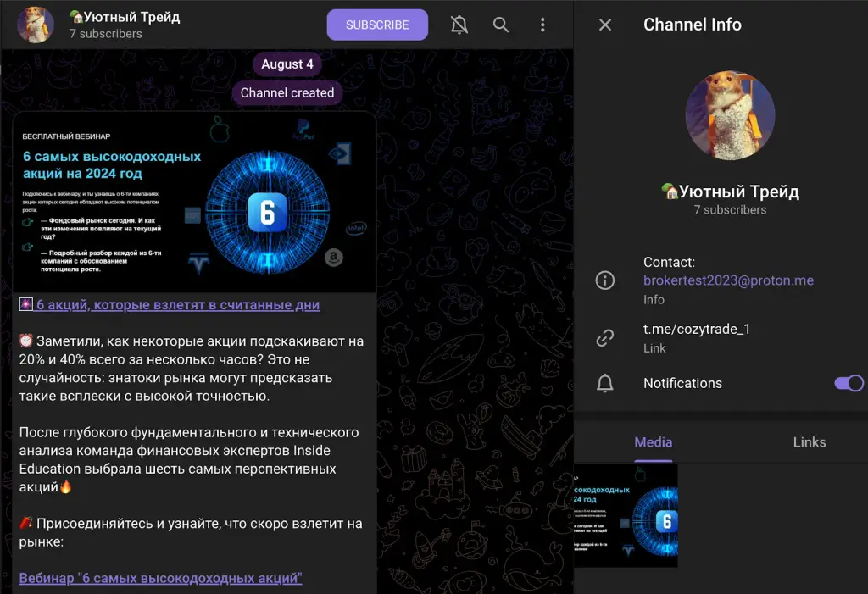Image resolution: width=868 pixels, height=594 pixels.
Task: Click the Уютный Трейд title in chat header
Action: tap(125, 17)
